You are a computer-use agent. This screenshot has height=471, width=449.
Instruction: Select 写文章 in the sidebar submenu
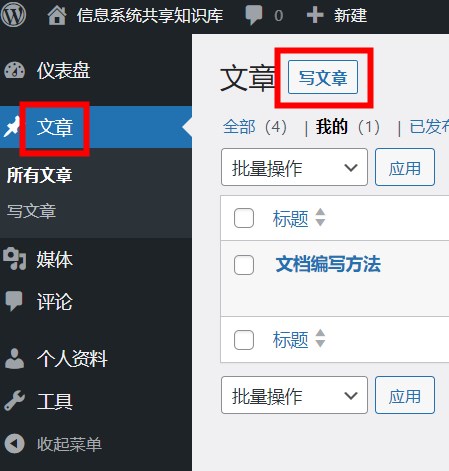[32, 211]
